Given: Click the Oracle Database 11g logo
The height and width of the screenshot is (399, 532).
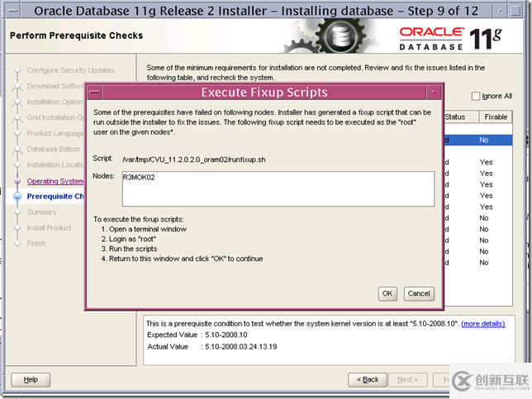Looking at the screenshot, I should tap(450, 39).
